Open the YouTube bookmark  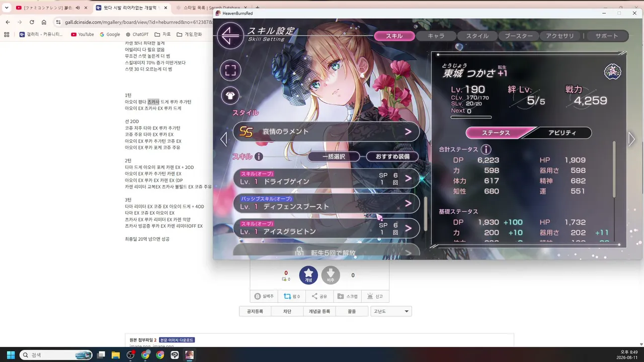82,34
